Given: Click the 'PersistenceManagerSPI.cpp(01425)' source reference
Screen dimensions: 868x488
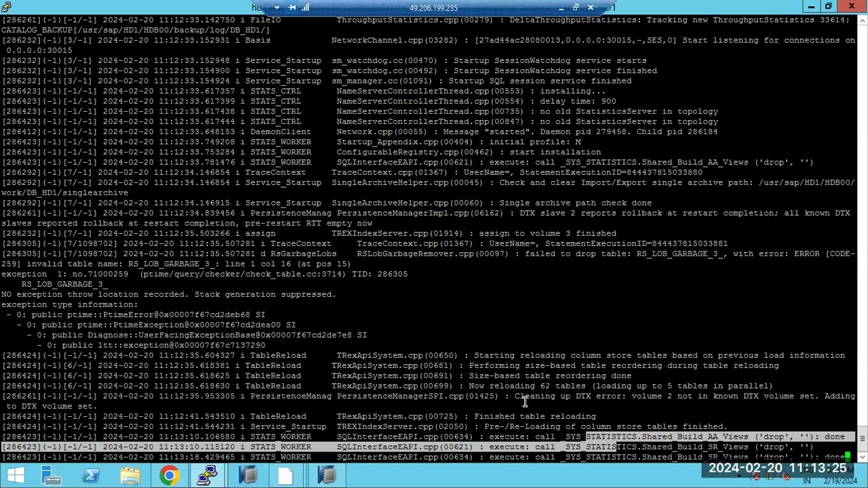Looking at the screenshot, I should 417,396.
